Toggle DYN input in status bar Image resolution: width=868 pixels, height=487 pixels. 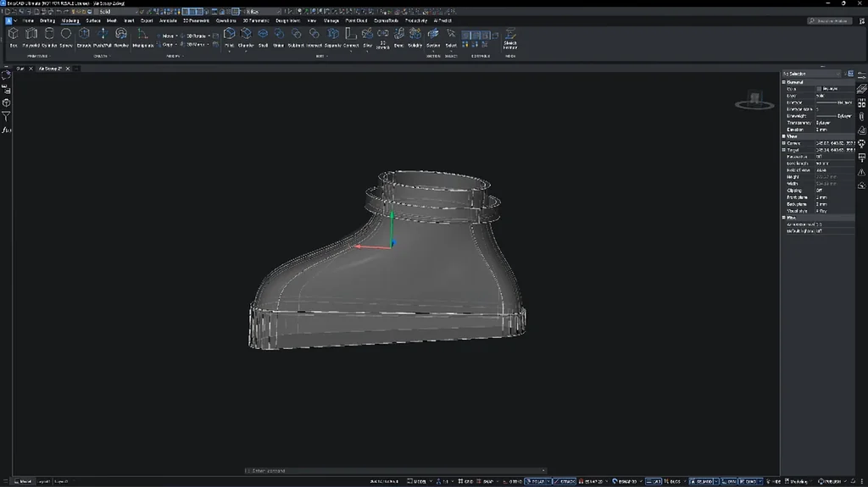[x=728, y=481]
